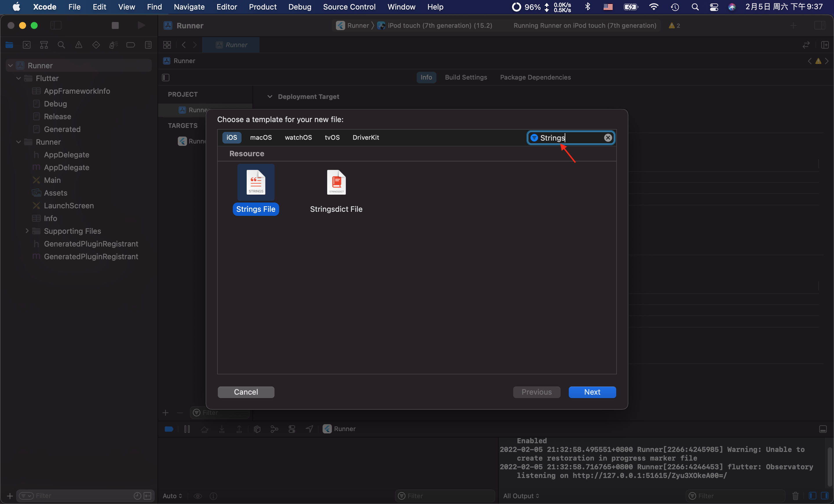834x504 pixels.
Task: Select the Stringsdict File template
Action: [x=336, y=191]
